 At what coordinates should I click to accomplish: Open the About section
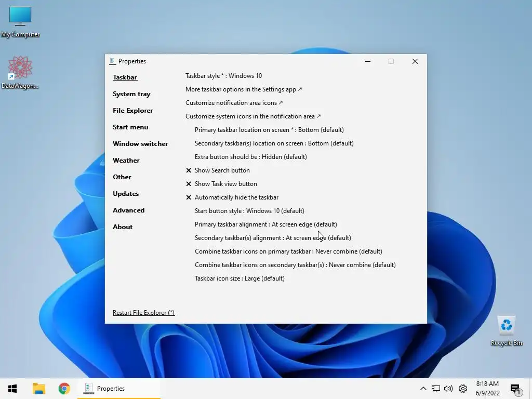point(123,227)
